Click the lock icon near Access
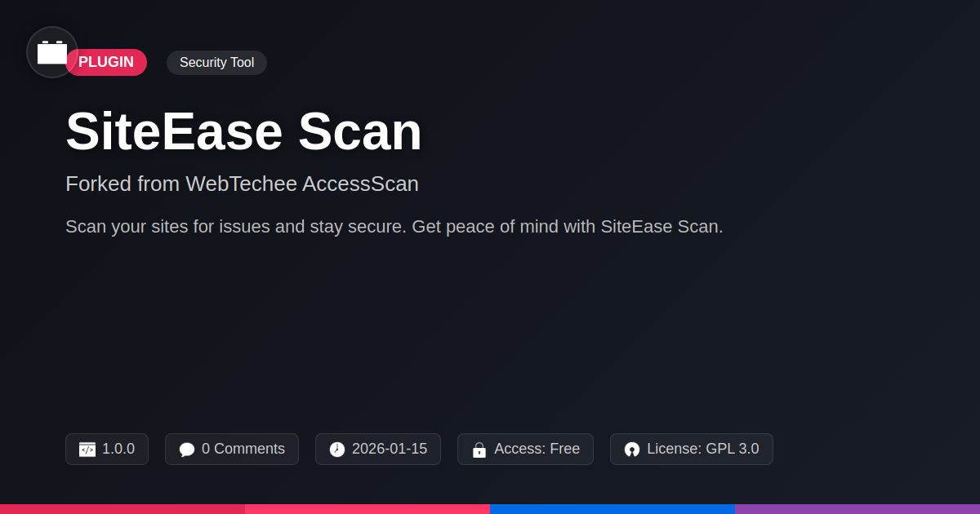This screenshot has width=980, height=514. [479, 450]
